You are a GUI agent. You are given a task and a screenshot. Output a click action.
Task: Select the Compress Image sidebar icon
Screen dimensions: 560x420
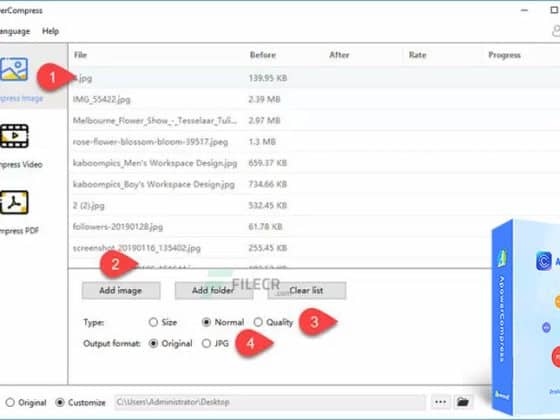(x=14, y=69)
